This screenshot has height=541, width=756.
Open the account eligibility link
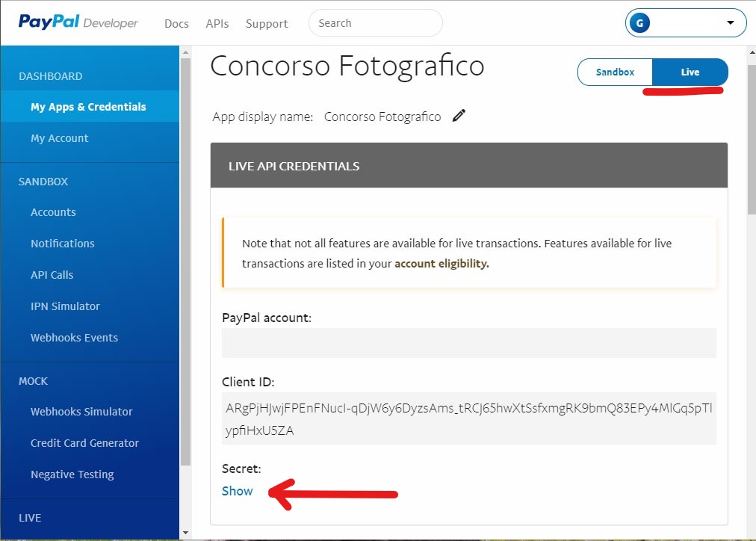point(441,264)
